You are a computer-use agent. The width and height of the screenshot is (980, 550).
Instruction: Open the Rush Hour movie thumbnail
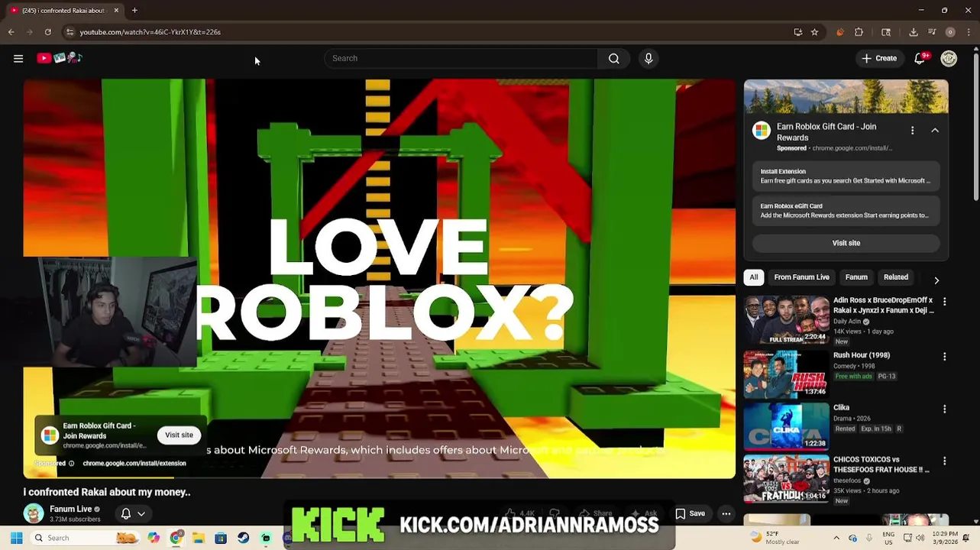click(786, 374)
